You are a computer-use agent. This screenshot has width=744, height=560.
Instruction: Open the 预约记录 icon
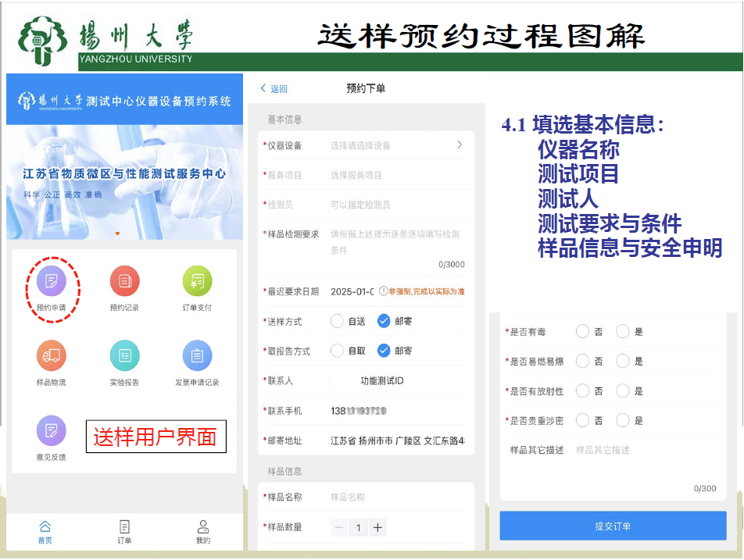(x=124, y=282)
